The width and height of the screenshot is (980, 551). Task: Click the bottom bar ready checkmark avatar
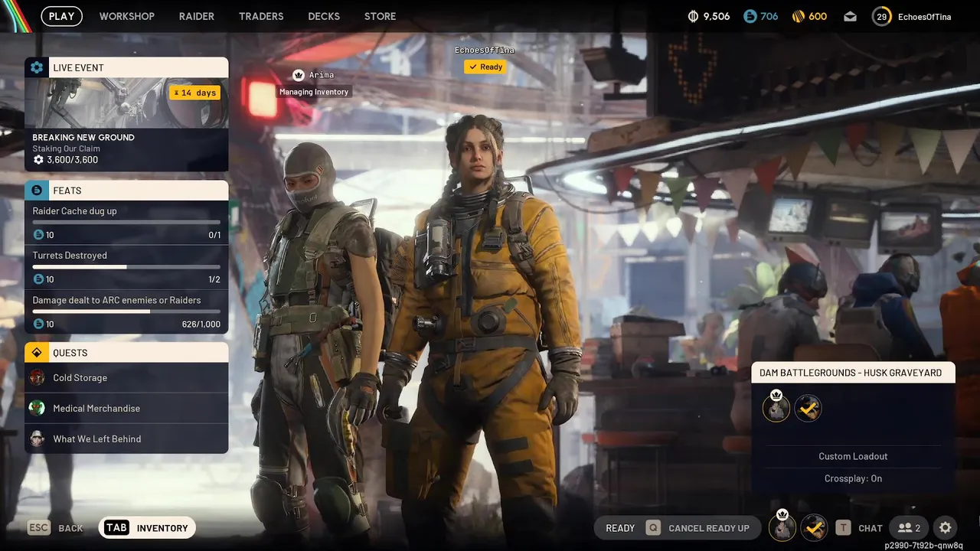(814, 527)
